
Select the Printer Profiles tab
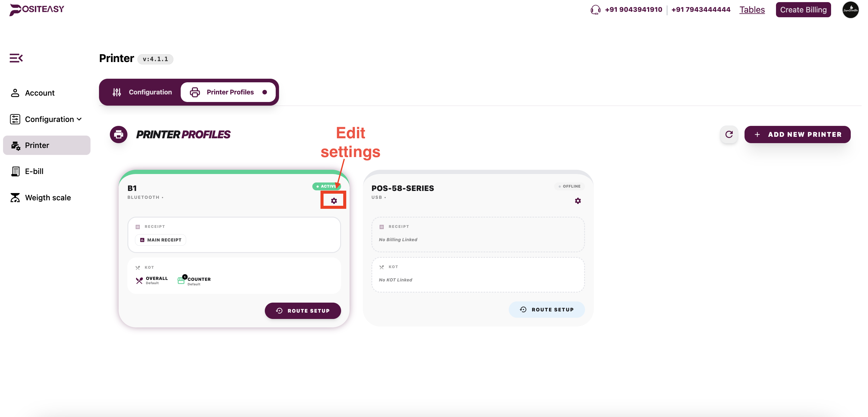point(228,92)
